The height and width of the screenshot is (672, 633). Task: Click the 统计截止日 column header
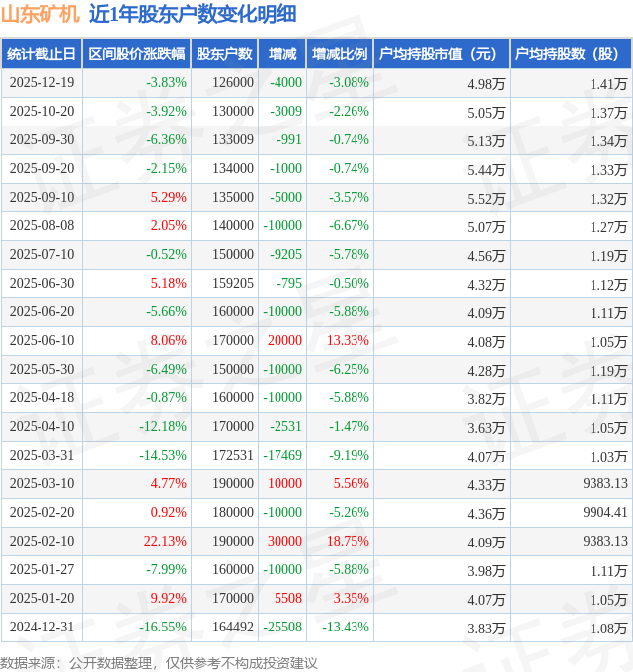point(41,54)
